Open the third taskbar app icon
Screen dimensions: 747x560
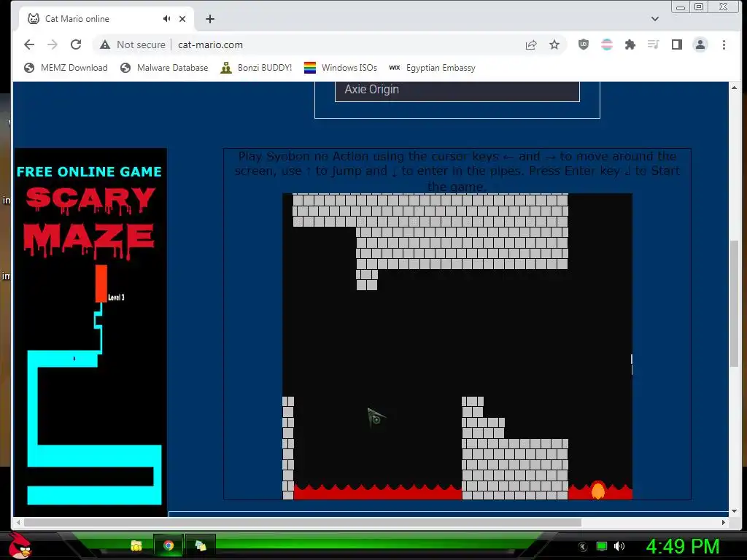pyautogui.click(x=201, y=545)
